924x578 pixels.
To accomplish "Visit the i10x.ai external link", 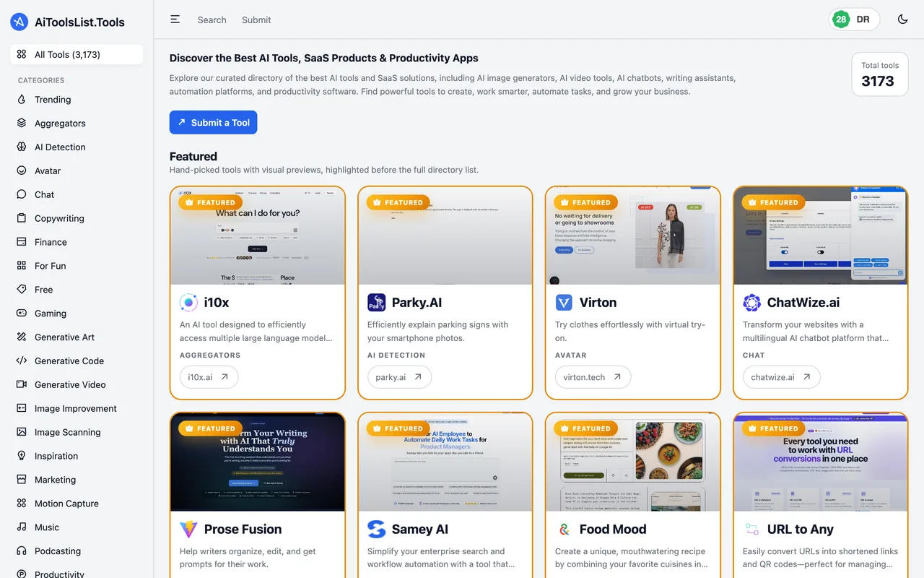I will pos(209,377).
